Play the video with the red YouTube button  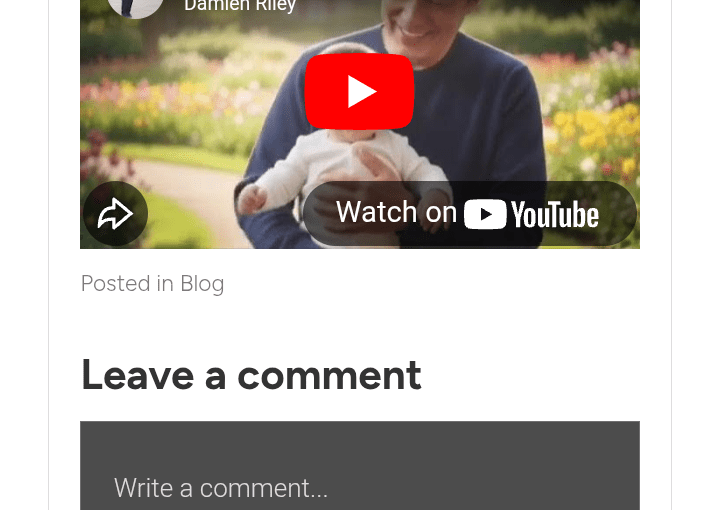click(360, 91)
